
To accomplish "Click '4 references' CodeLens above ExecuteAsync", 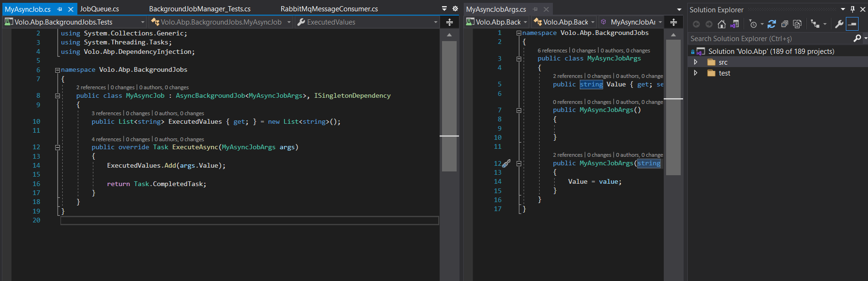I will coord(106,139).
